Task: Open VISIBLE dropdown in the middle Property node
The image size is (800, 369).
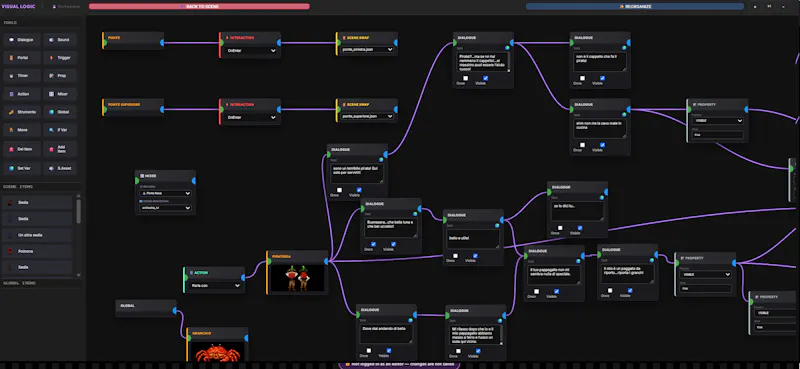Action: click(x=705, y=274)
